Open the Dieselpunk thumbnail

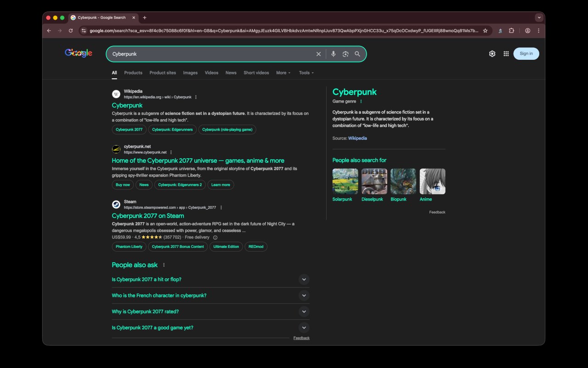[374, 181]
